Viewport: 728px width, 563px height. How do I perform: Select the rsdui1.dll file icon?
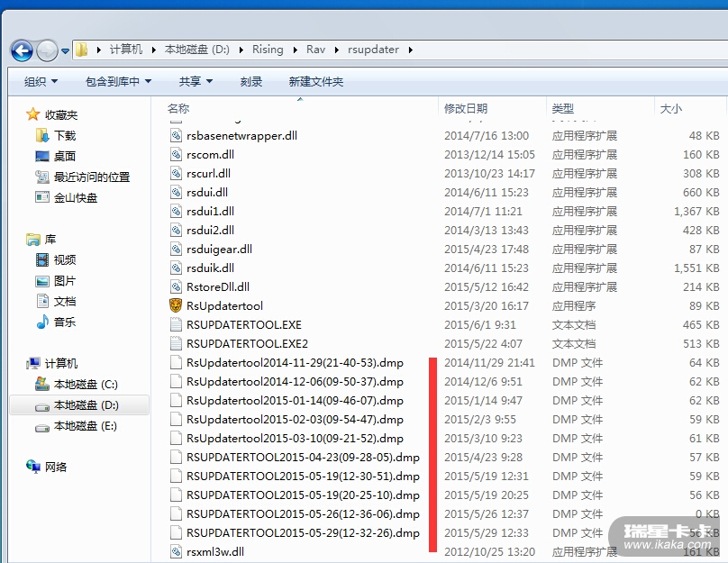click(176, 211)
